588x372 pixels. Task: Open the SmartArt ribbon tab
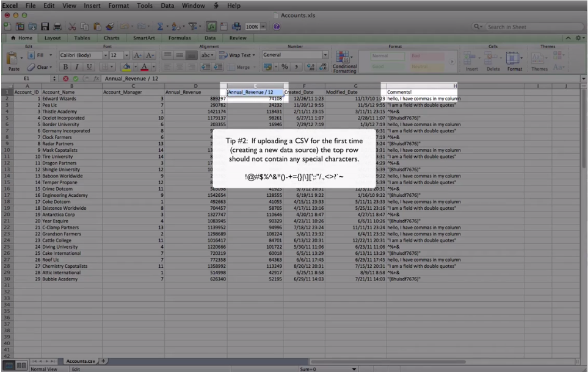[x=144, y=38]
